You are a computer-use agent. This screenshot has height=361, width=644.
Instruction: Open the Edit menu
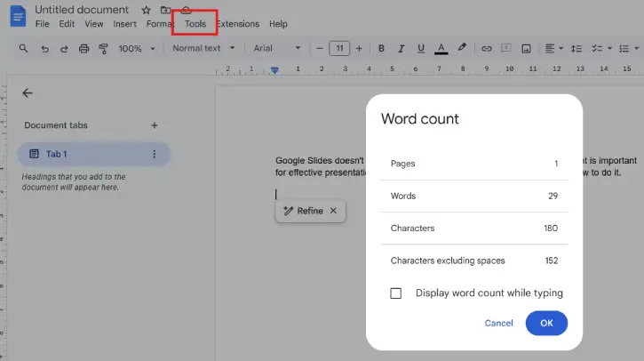67,24
